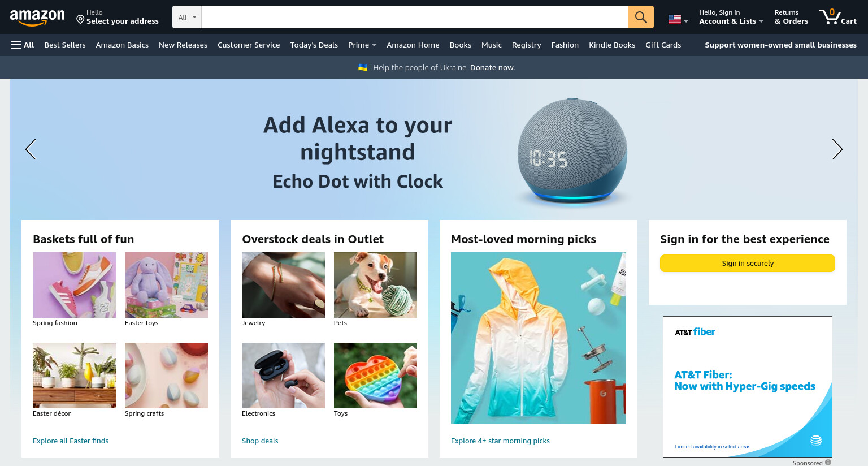Click the Sponsored ad info icon
Screen dimensions: 868x466
click(828, 463)
